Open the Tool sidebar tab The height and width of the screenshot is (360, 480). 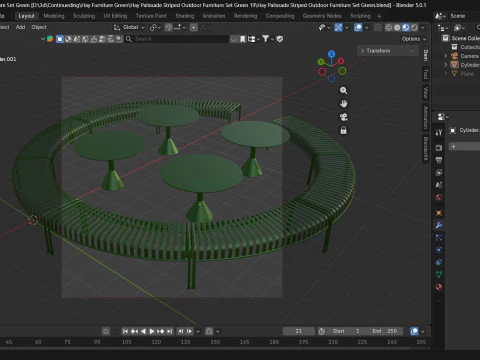click(x=425, y=74)
